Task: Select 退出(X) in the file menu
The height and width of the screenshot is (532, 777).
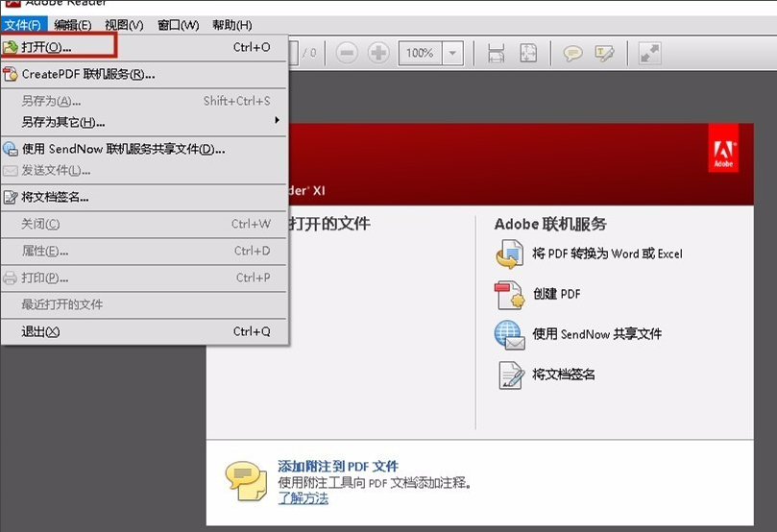Action: pos(40,331)
